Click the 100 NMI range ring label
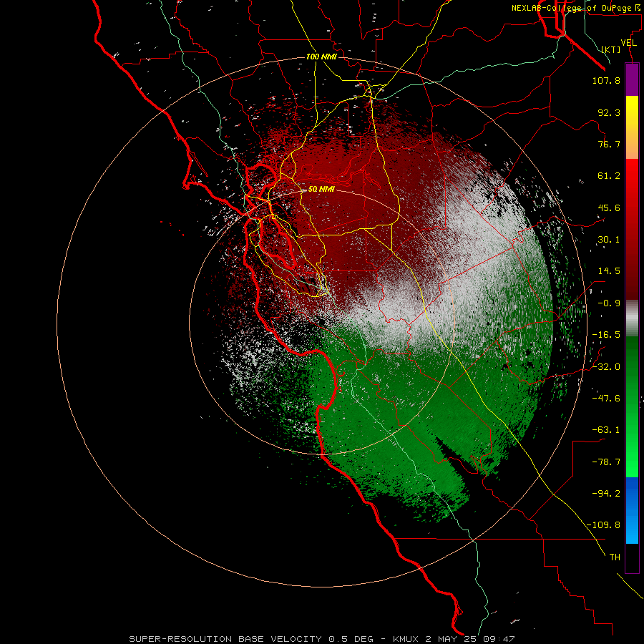This screenshot has width=644, height=644. point(321,57)
